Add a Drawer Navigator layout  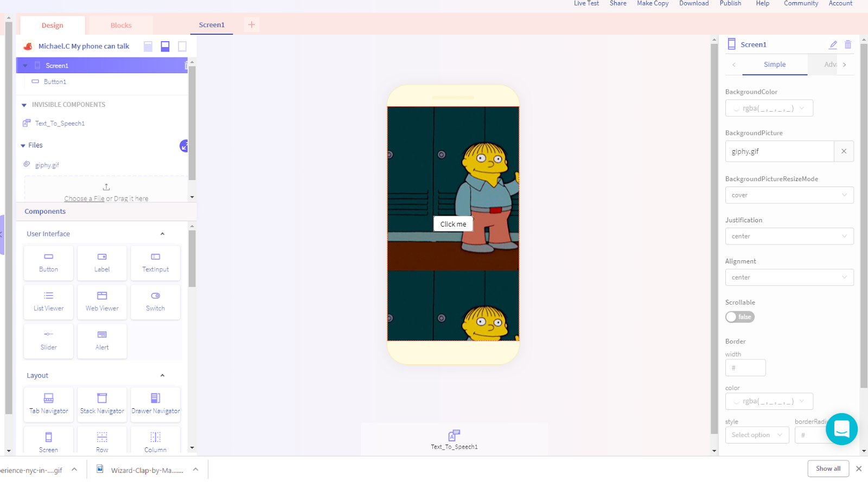(155, 404)
